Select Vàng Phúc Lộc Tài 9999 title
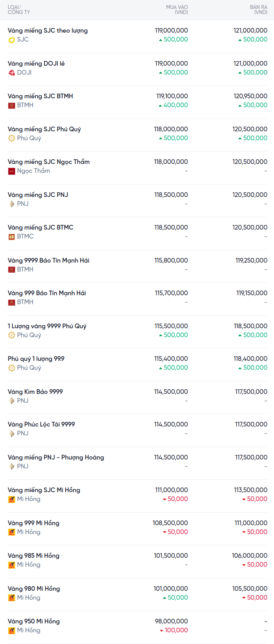 [x=41, y=424]
